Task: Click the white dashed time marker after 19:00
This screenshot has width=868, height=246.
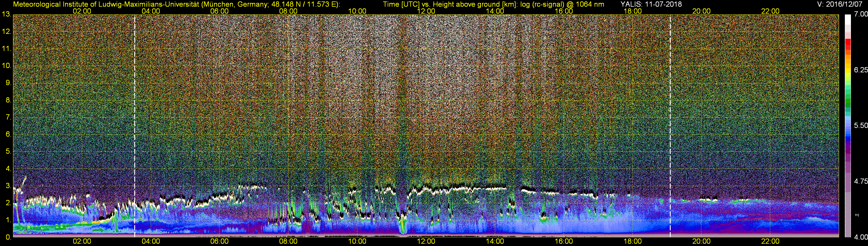Action: tap(670, 126)
